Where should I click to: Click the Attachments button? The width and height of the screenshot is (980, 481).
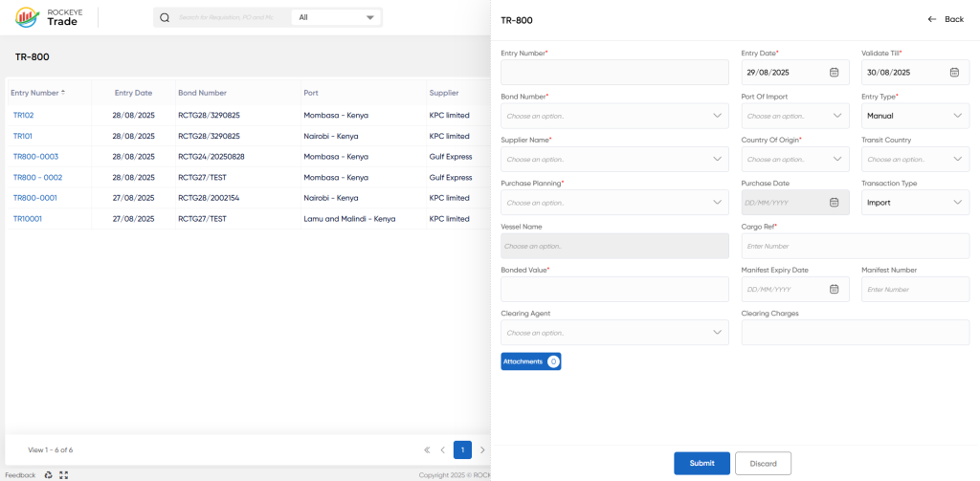(530, 361)
